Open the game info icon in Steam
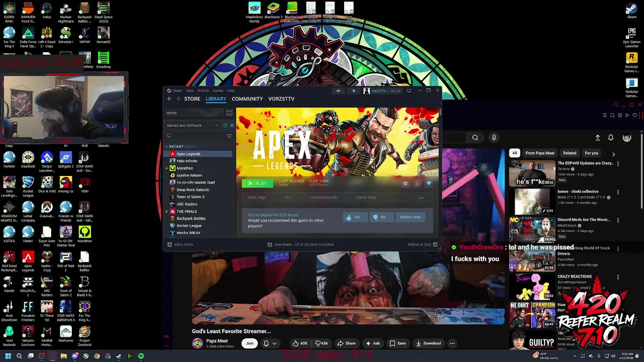Screen dimensions: 644x362 click(x=417, y=184)
